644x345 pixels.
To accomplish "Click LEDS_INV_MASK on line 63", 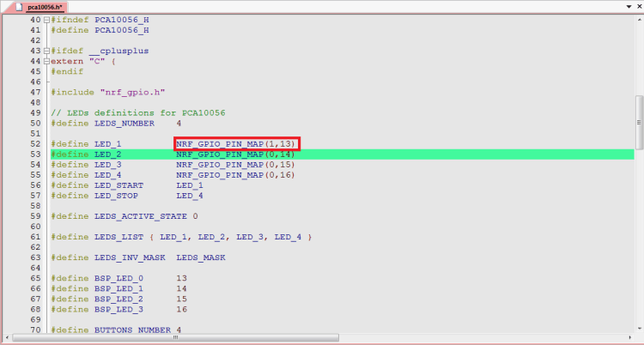I will (130, 257).
